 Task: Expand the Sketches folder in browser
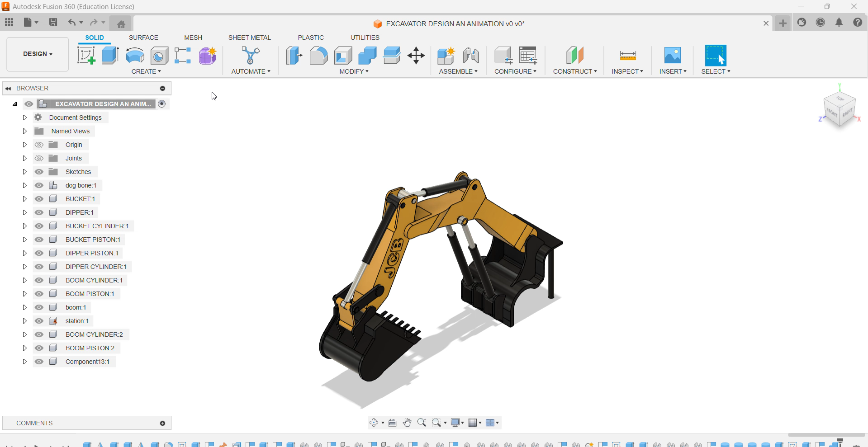point(25,172)
